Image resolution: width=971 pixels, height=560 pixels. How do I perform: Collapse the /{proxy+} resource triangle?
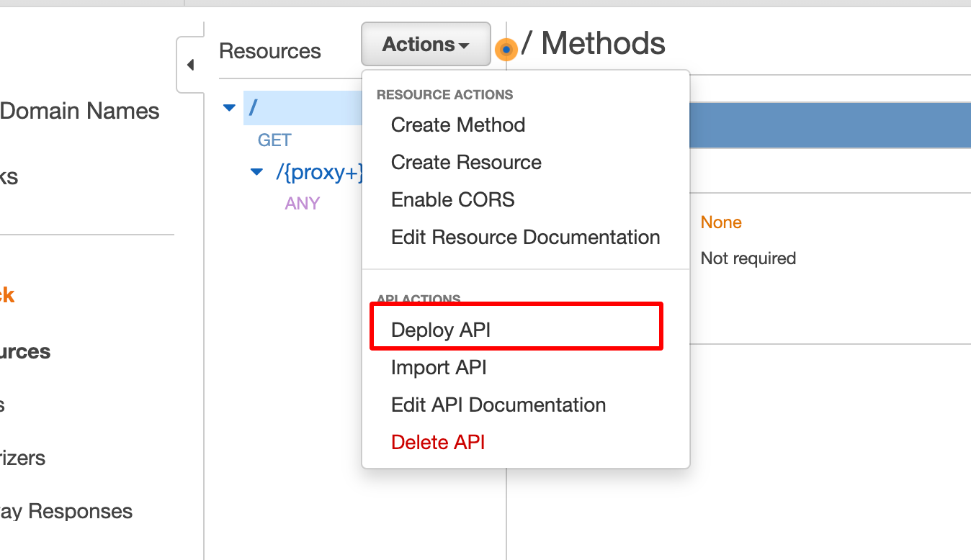(256, 173)
